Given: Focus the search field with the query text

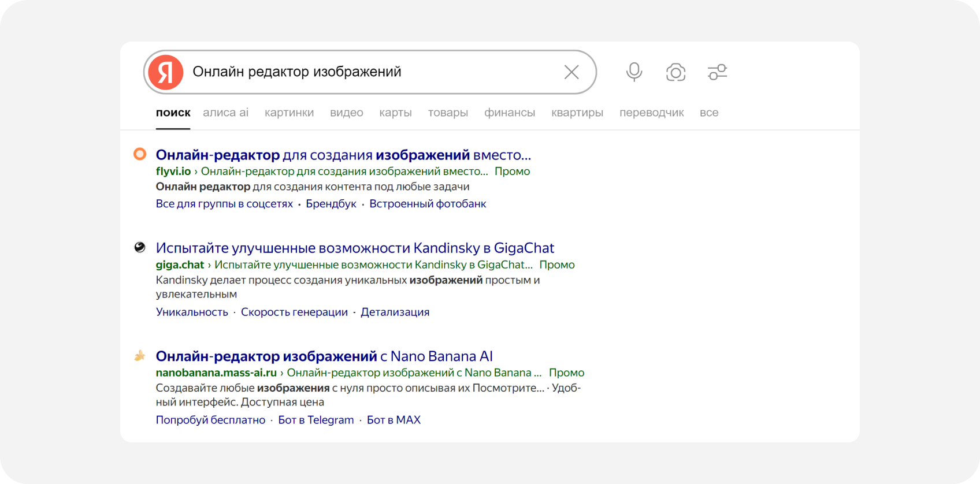Looking at the screenshot, I should [x=370, y=72].
